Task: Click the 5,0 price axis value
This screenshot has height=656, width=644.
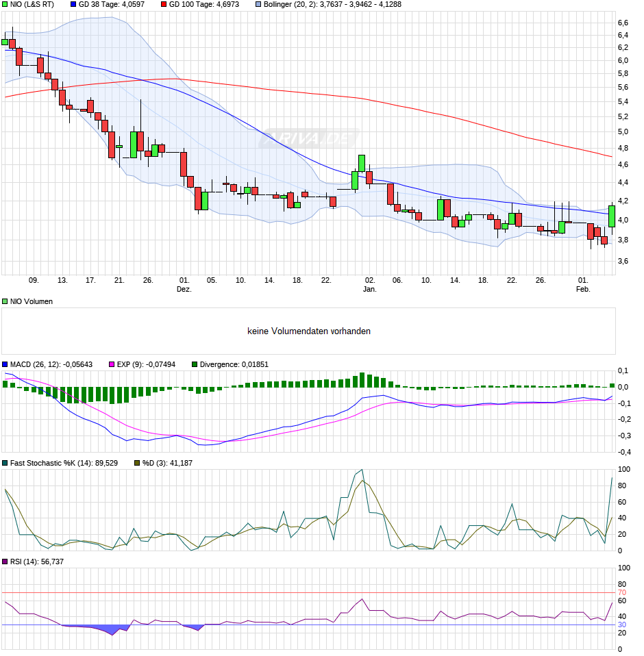Action: tap(623, 131)
